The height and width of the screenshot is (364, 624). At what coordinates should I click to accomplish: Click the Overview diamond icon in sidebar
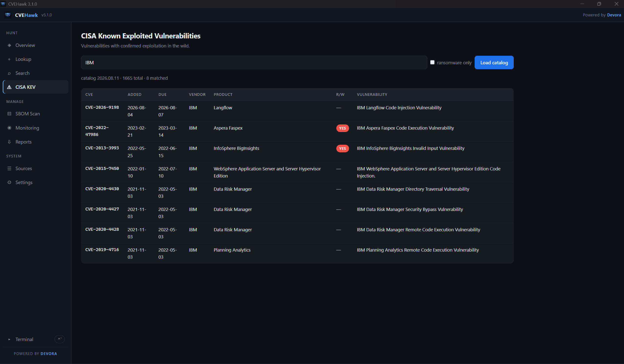(x=9, y=45)
